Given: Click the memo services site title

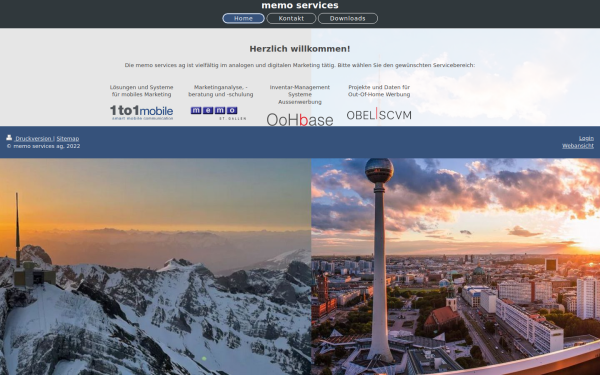Looking at the screenshot, I should click(300, 5).
